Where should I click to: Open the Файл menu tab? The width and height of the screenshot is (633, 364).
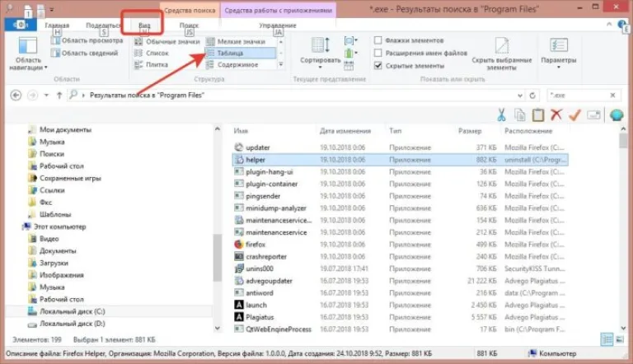pos(20,25)
